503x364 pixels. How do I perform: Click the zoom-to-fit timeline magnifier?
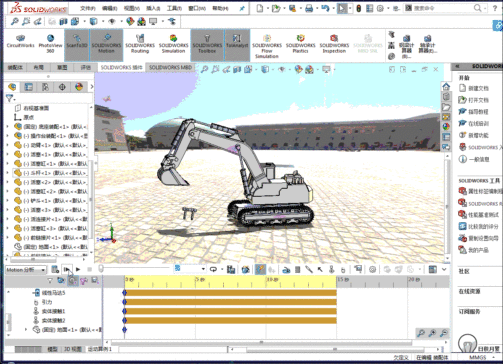pyautogui.click(x=421, y=333)
